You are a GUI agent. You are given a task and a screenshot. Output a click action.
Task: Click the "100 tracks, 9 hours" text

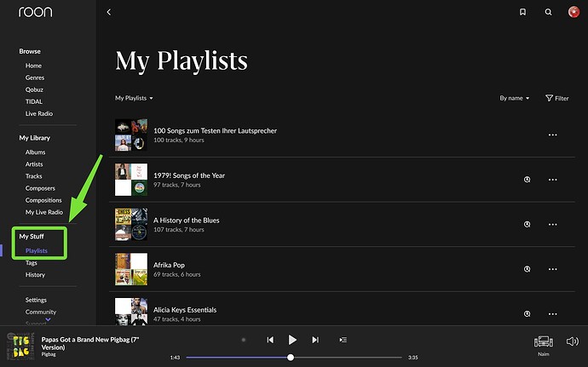click(179, 140)
